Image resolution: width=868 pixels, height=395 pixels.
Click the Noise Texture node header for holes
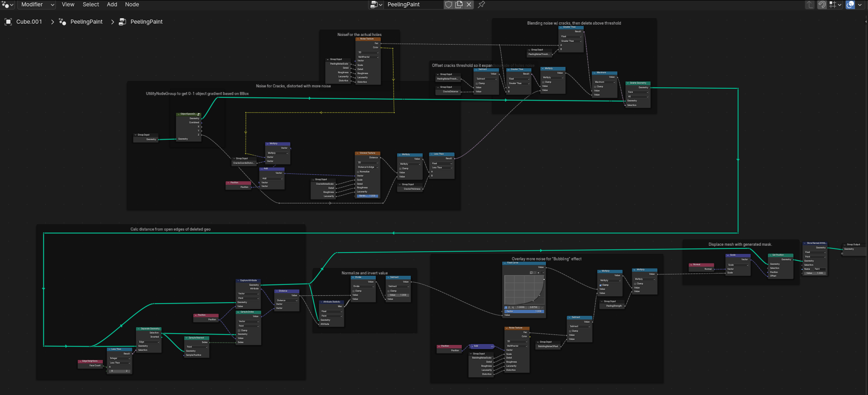(x=368, y=39)
